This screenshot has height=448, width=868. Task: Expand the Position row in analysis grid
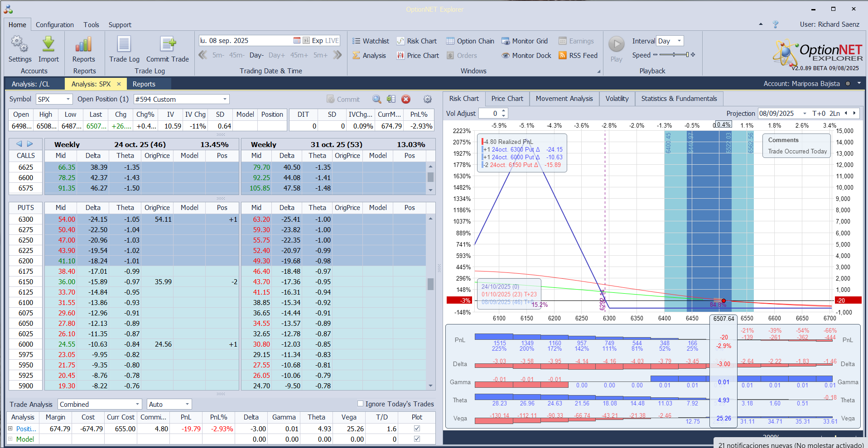[x=10, y=428]
